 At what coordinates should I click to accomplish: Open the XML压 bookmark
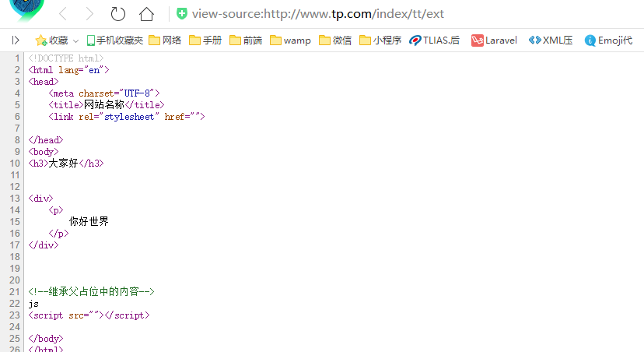click(x=551, y=40)
